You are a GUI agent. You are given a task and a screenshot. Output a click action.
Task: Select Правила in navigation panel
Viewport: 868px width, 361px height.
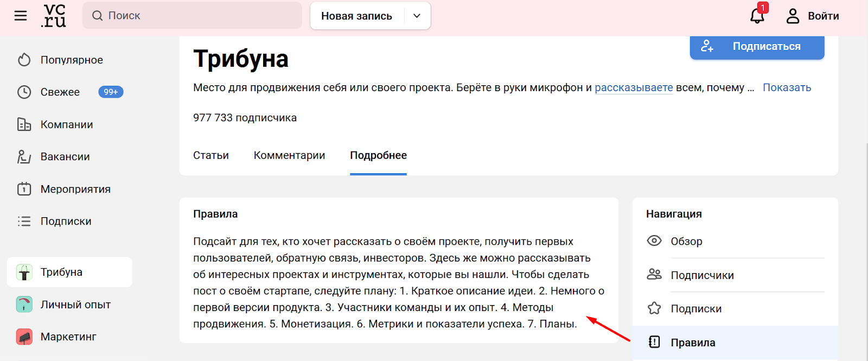click(736, 343)
